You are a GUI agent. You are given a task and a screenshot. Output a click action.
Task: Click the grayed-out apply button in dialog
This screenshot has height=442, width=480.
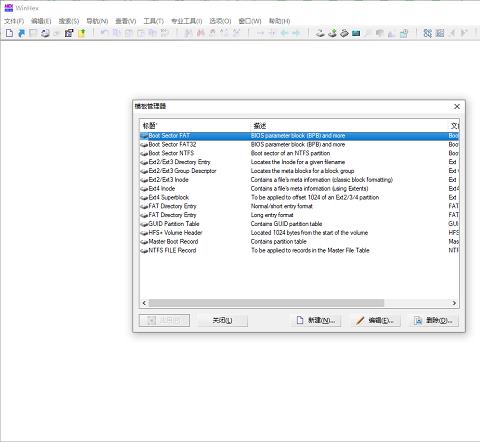coord(164,320)
